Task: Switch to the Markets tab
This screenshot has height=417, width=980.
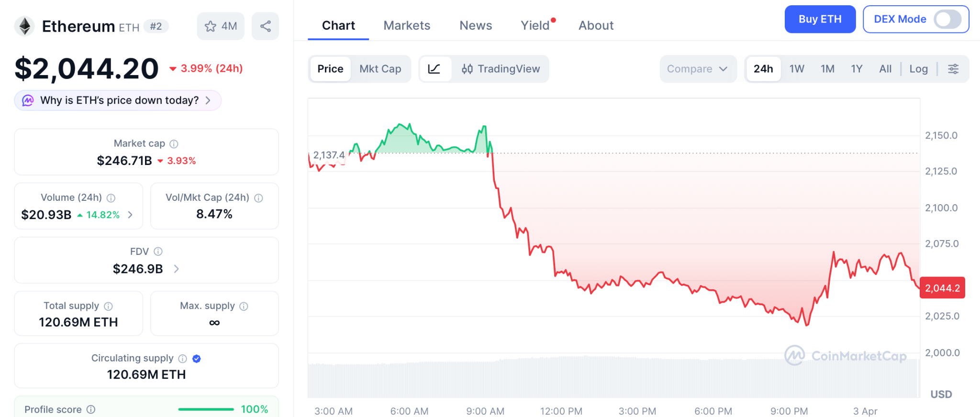Action: tap(407, 25)
